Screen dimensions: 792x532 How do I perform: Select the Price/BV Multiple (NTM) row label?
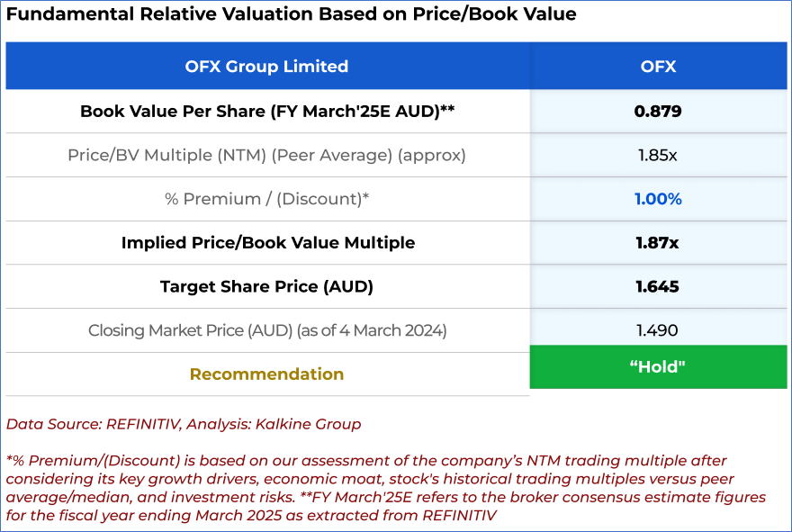[x=266, y=155]
